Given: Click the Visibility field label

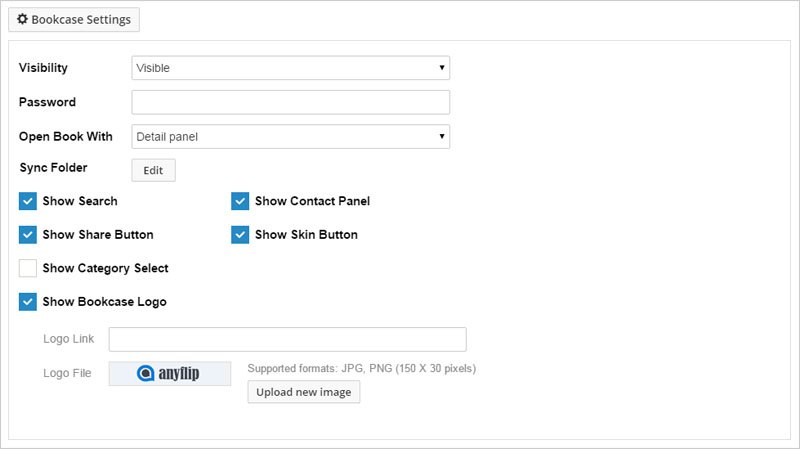Looking at the screenshot, I should click(43, 68).
